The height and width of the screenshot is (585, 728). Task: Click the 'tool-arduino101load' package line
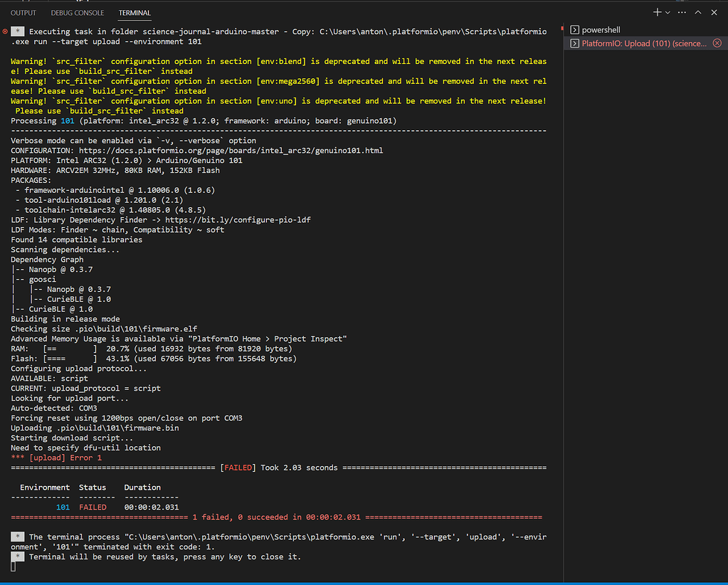tap(100, 200)
